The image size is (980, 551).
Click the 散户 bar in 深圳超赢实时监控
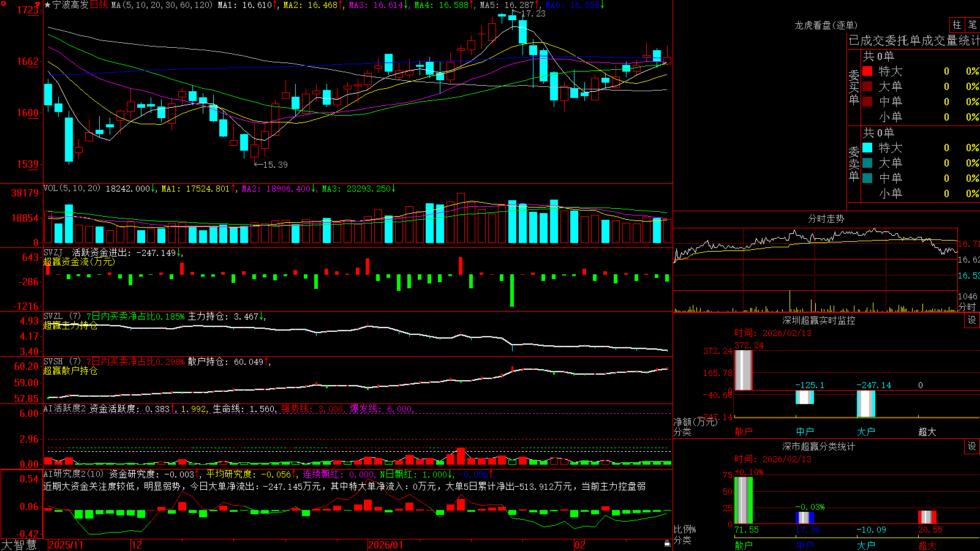tap(744, 370)
